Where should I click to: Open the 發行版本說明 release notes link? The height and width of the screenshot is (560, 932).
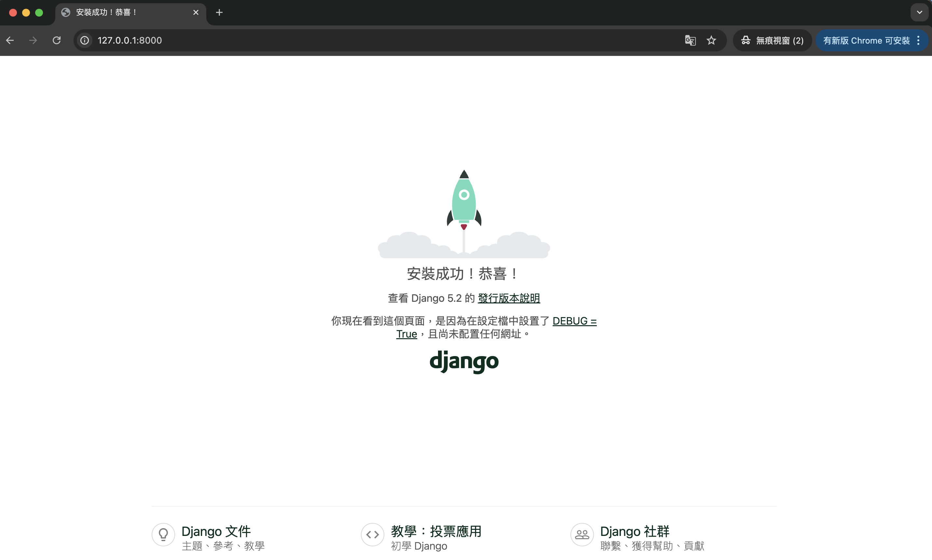509,298
